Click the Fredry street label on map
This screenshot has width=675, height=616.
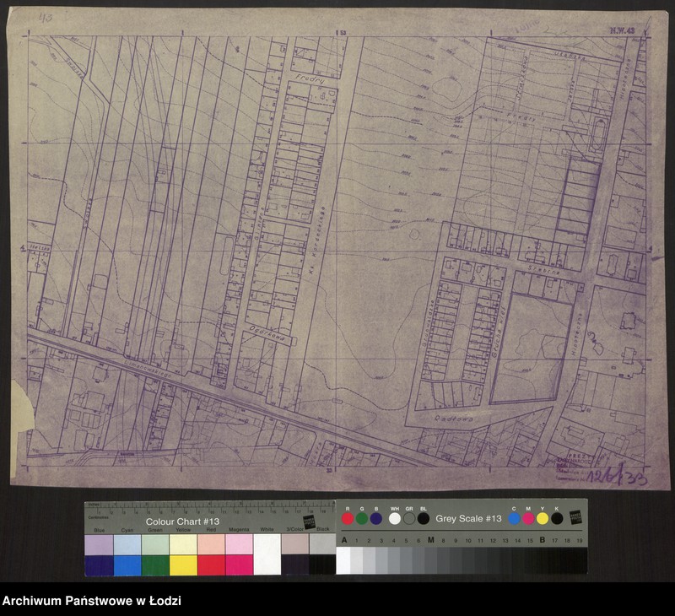(x=305, y=78)
